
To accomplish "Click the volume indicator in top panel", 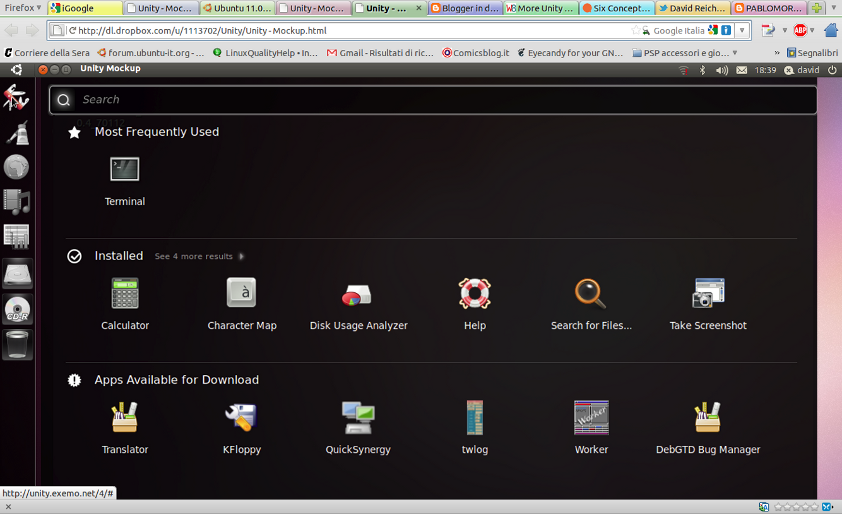I will click(x=722, y=70).
